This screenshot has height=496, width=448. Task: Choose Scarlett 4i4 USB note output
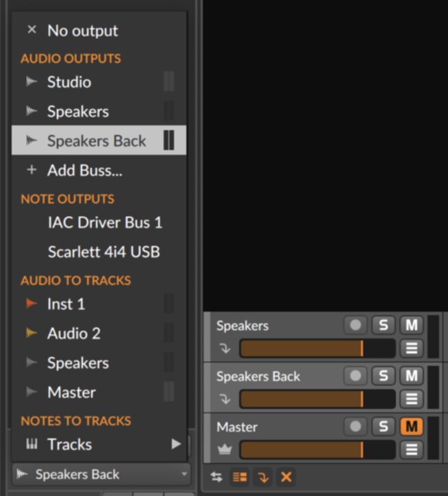point(99,252)
